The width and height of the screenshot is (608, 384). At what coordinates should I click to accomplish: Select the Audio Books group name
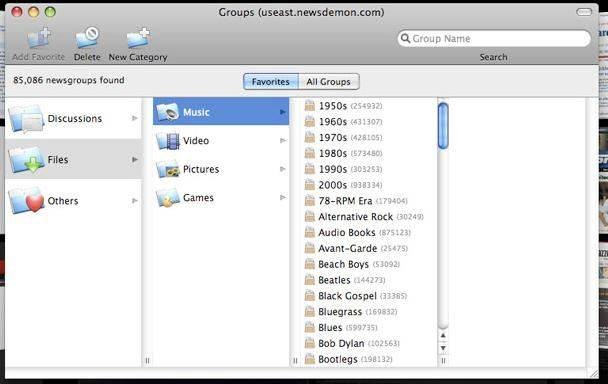coord(347,233)
